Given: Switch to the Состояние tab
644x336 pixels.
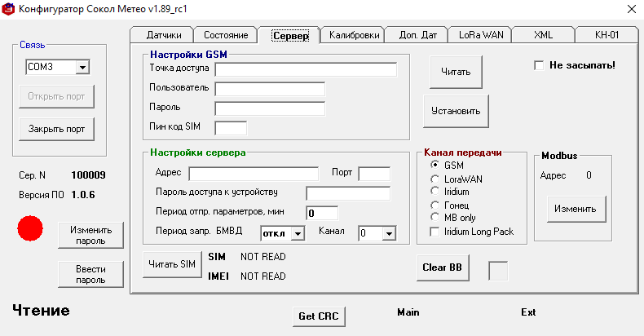Looking at the screenshot, I should (226, 35).
